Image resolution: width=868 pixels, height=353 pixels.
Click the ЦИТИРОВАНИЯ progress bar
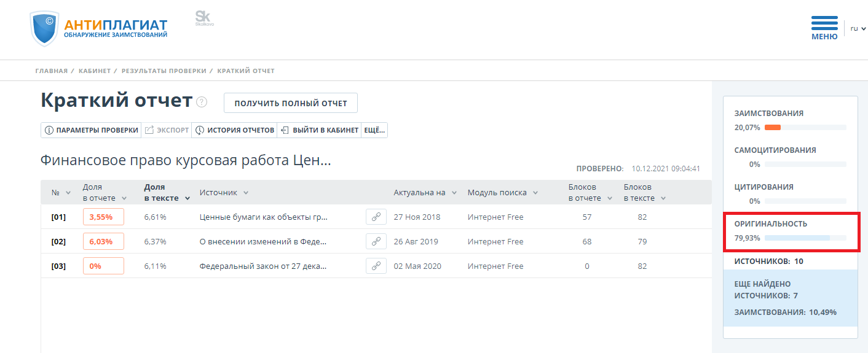(805, 201)
